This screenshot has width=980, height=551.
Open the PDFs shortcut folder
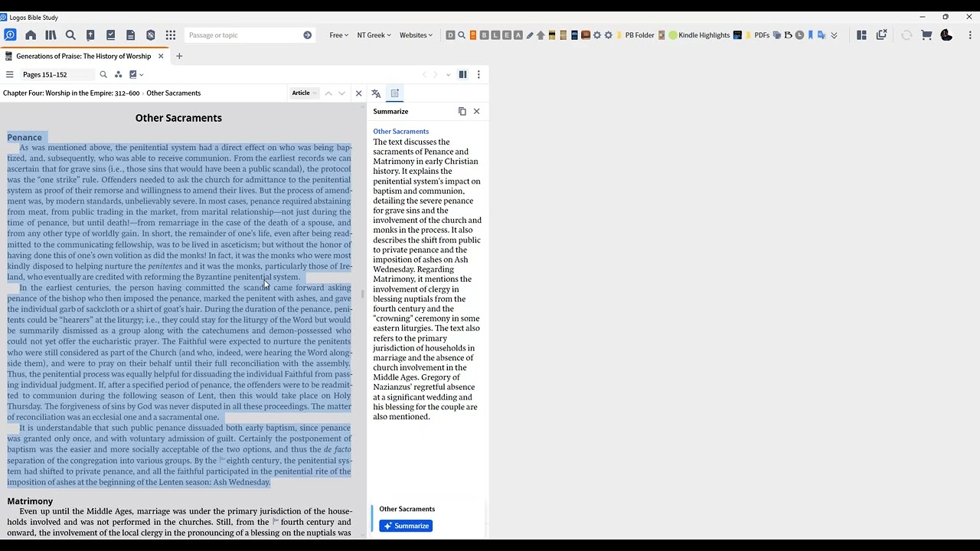pos(756,35)
